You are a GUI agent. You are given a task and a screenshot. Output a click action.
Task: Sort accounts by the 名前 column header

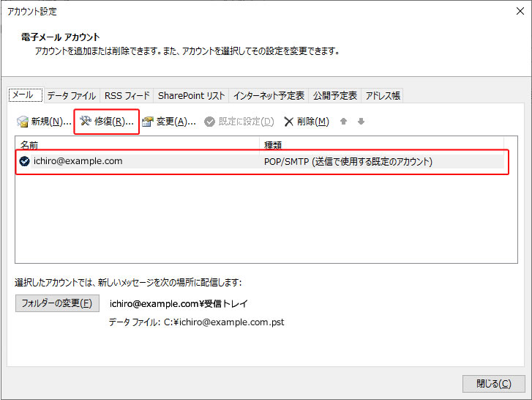pyautogui.click(x=138, y=145)
